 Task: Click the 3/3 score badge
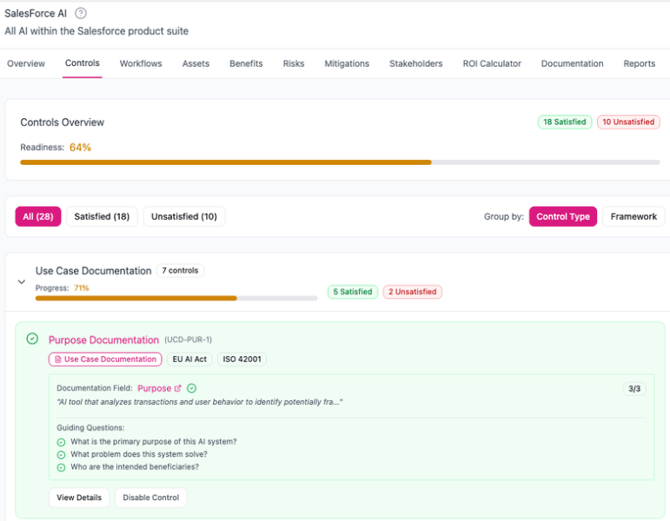(x=635, y=389)
